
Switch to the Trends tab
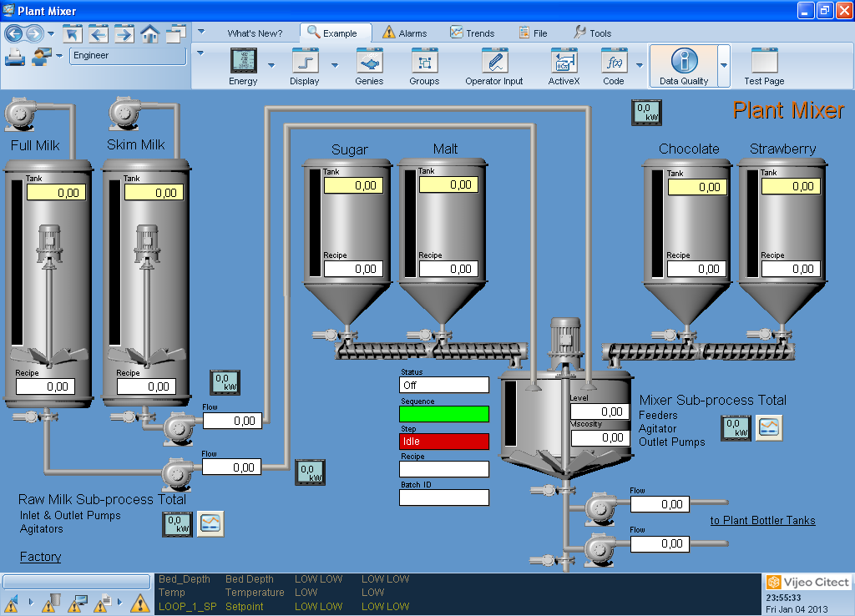click(472, 33)
